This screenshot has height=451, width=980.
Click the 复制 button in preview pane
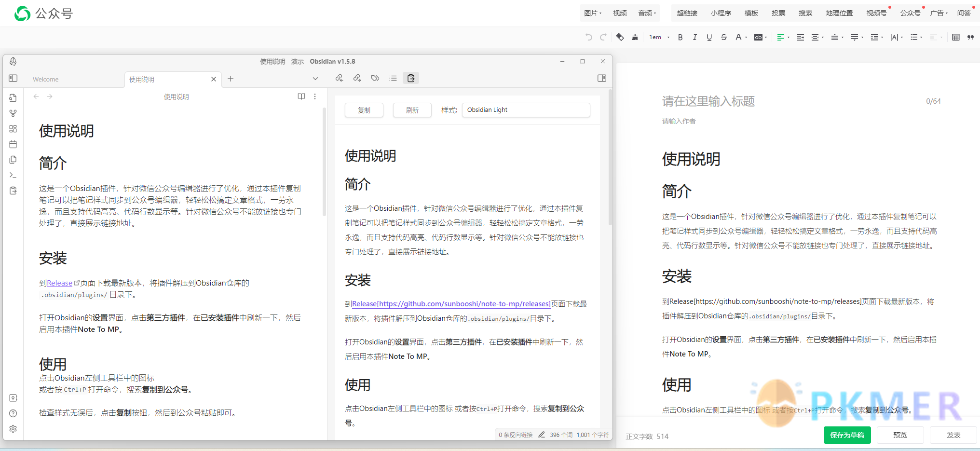click(x=364, y=110)
